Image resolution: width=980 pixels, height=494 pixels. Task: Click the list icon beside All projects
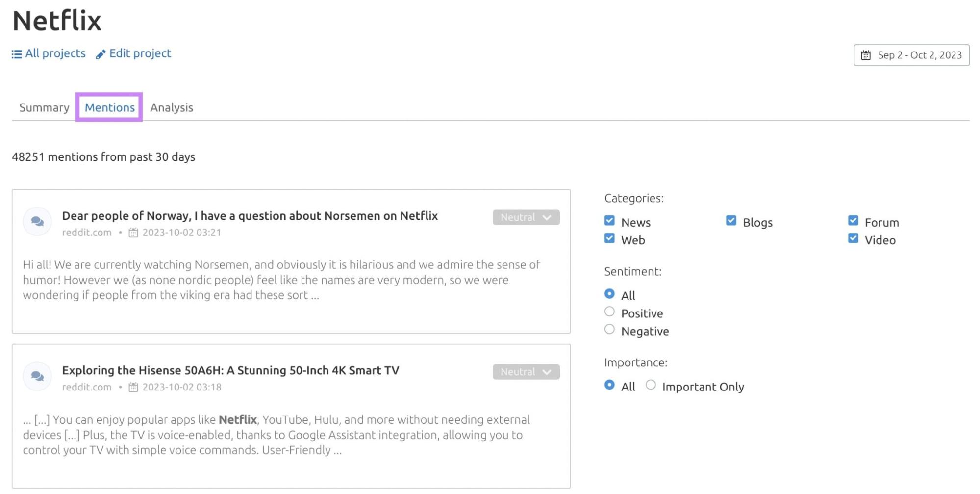pos(16,53)
